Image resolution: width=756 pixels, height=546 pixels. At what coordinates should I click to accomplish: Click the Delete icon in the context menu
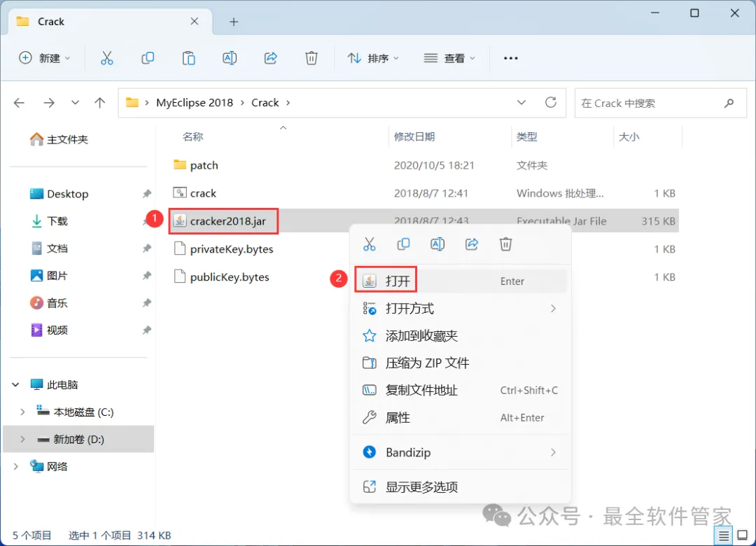point(505,244)
